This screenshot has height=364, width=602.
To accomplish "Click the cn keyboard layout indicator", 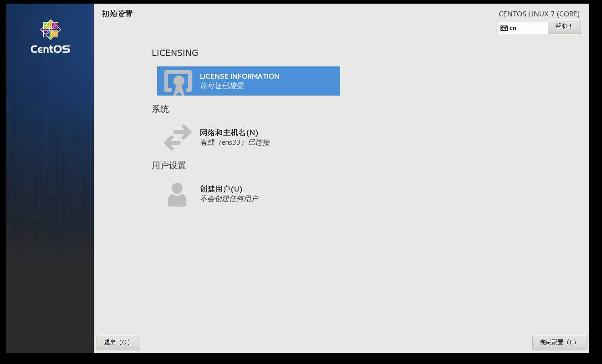I will click(x=523, y=28).
